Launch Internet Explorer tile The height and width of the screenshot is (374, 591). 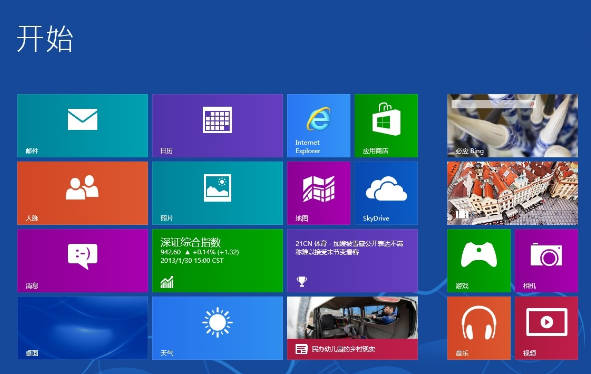click(x=318, y=126)
